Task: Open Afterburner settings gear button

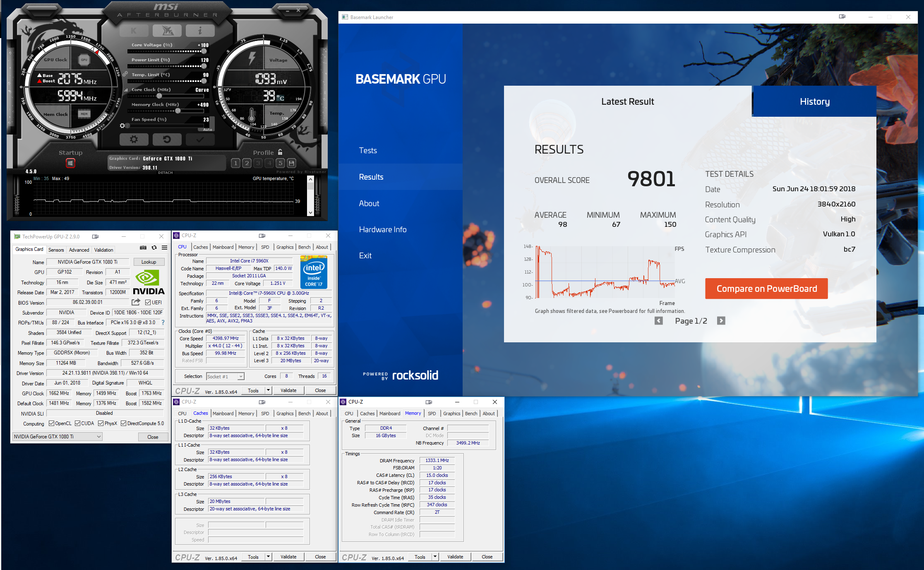Action: pyautogui.click(x=134, y=139)
